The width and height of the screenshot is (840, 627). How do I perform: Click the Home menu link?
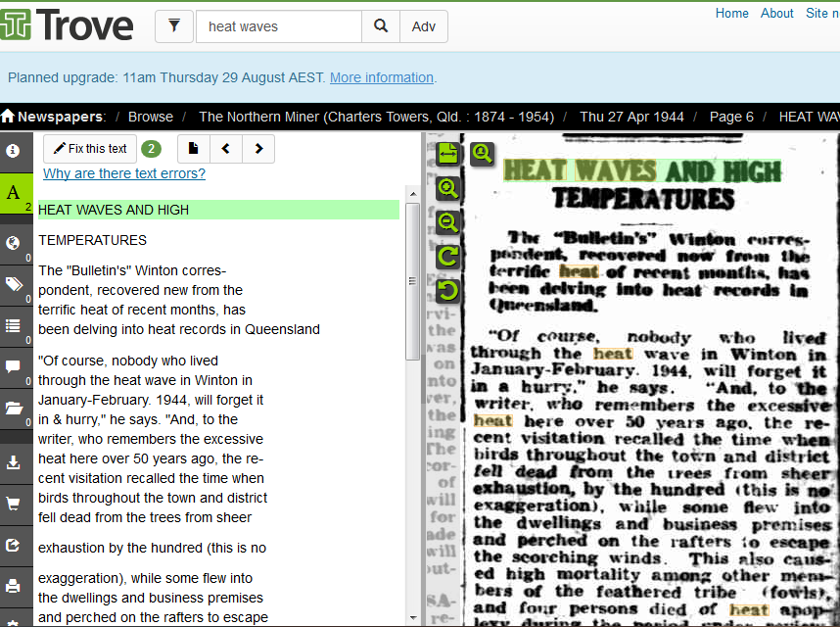point(731,13)
